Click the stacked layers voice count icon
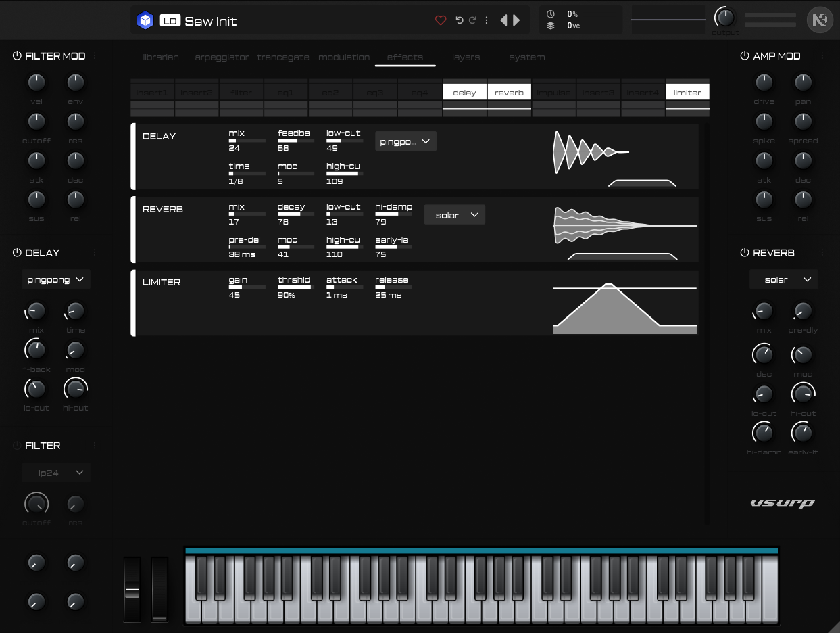Viewport: 840px width, 633px height. tap(550, 26)
